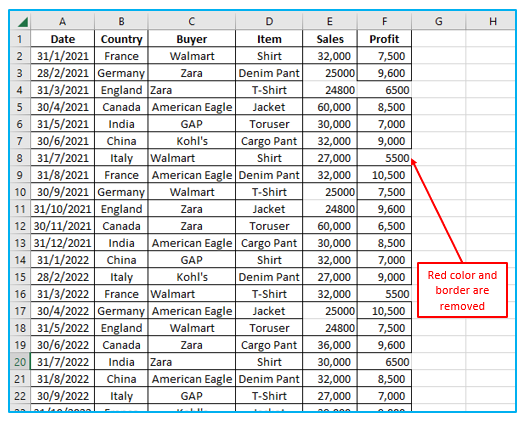Select Kohl's buyer cell in row 7

192,141
